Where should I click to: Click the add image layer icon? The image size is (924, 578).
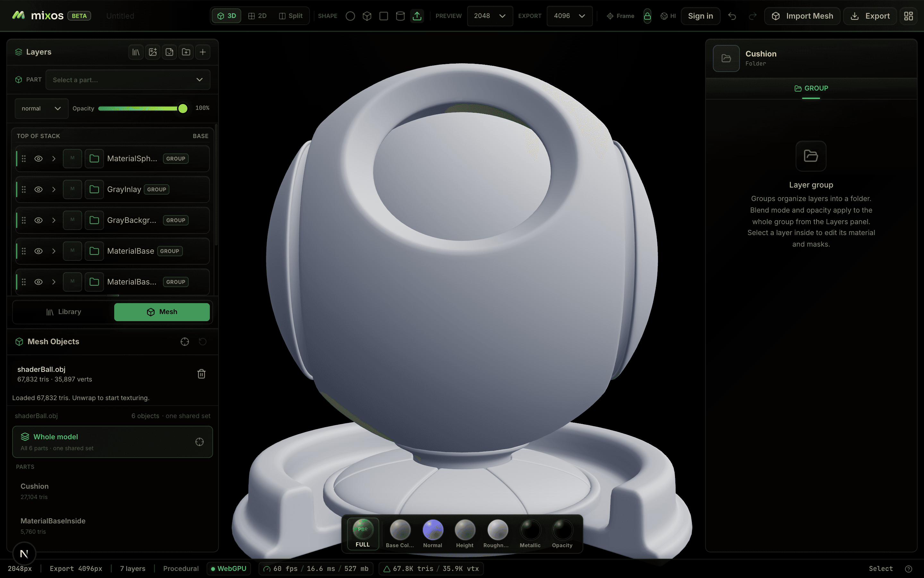pyautogui.click(x=153, y=52)
